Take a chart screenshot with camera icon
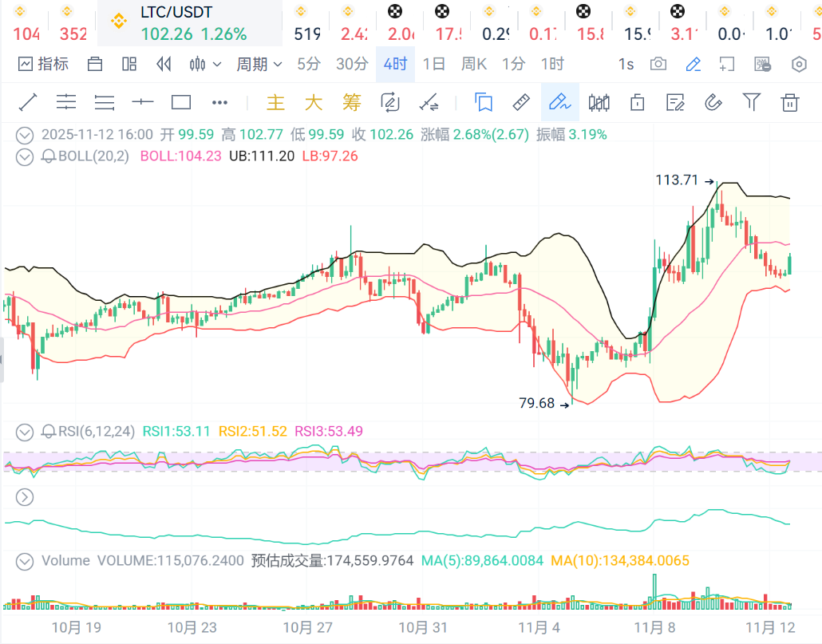 click(x=658, y=65)
